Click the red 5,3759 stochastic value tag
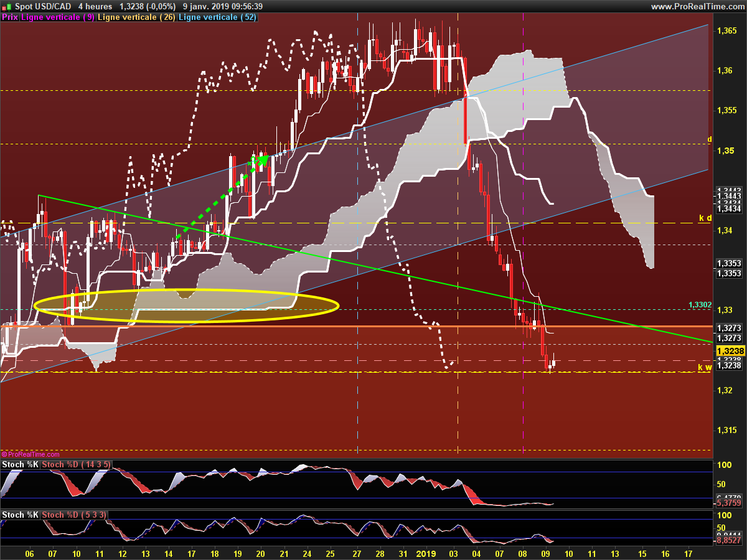Screen dimensions: 747x560 (x=728, y=503)
